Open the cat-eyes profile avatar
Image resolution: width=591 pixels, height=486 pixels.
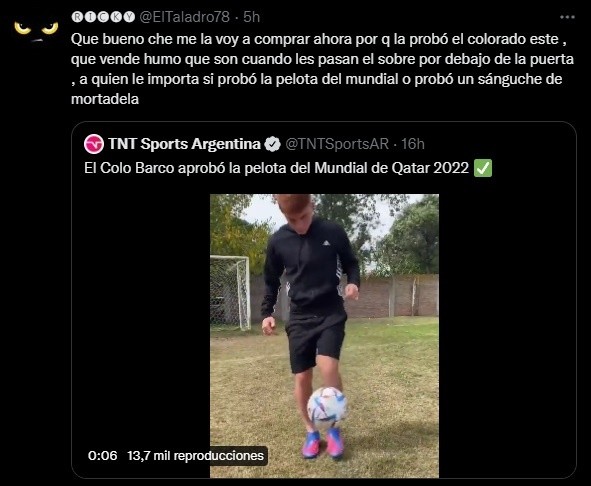coord(36,29)
